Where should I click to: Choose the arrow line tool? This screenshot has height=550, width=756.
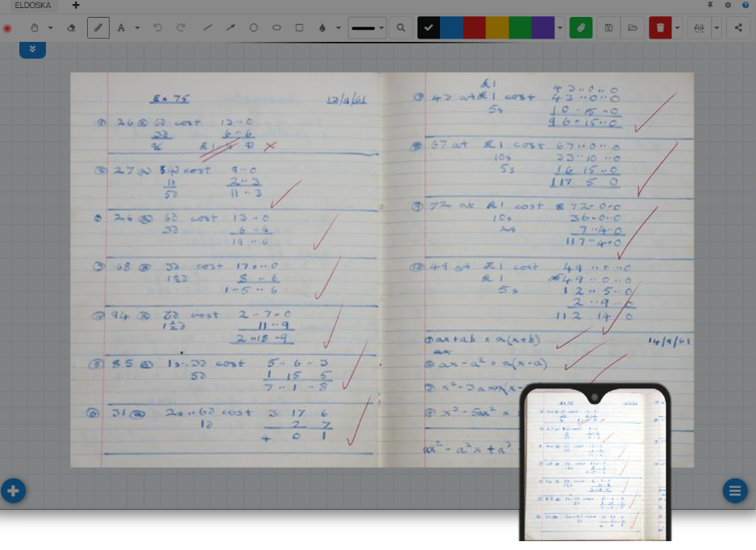click(231, 27)
